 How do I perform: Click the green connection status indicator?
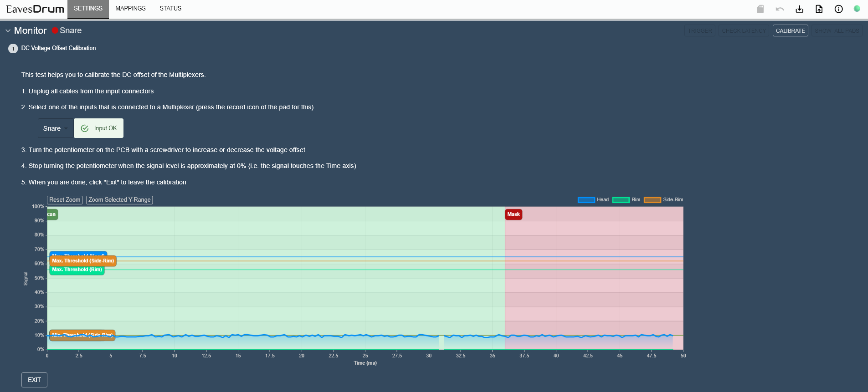pyautogui.click(x=857, y=9)
